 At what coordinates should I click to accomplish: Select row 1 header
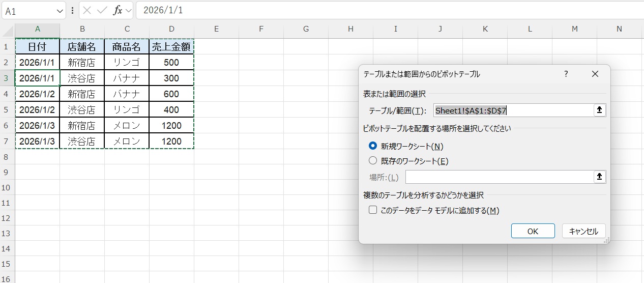point(7,47)
